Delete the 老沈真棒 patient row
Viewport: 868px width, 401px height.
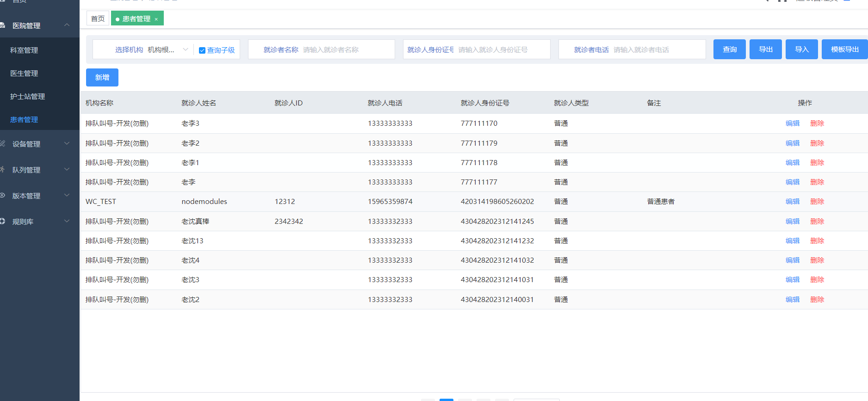click(x=817, y=222)
